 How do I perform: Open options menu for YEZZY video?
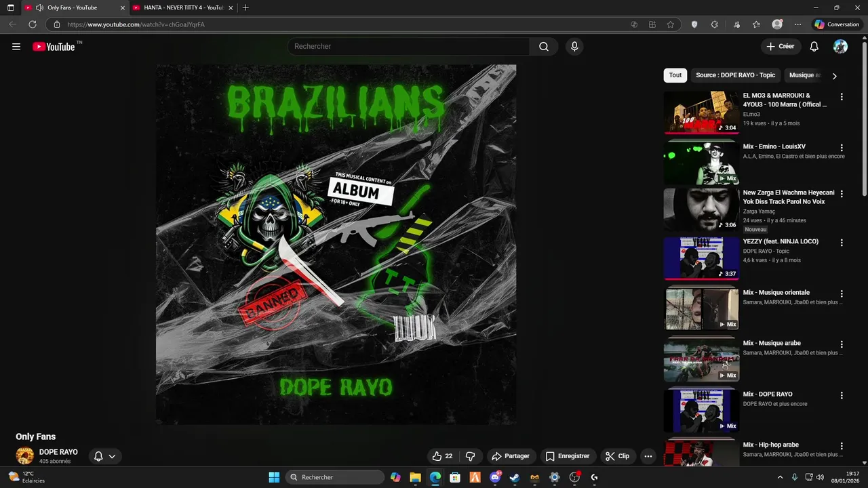[x=842, y=243]
